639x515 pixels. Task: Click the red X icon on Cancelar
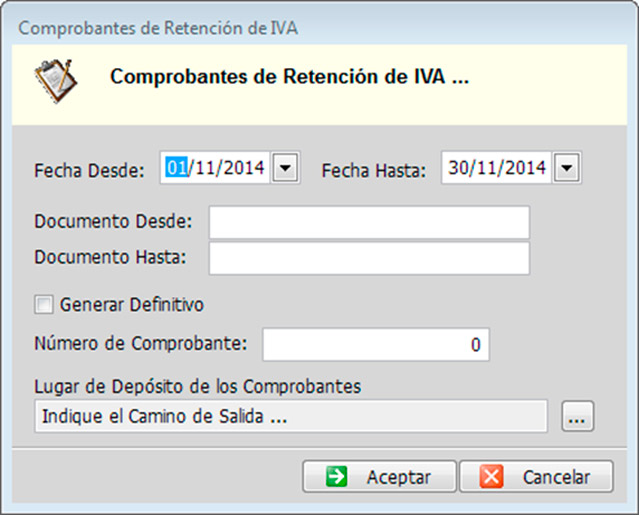[491, 477]
